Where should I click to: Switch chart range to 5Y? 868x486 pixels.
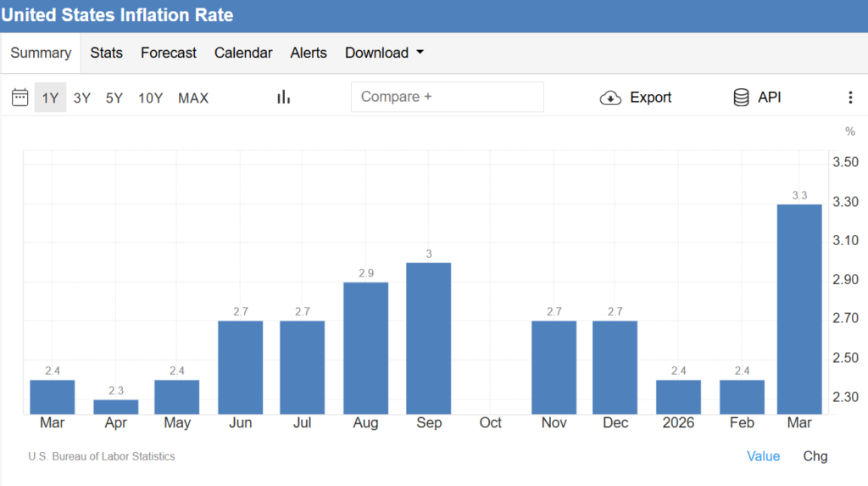point(114,98)
